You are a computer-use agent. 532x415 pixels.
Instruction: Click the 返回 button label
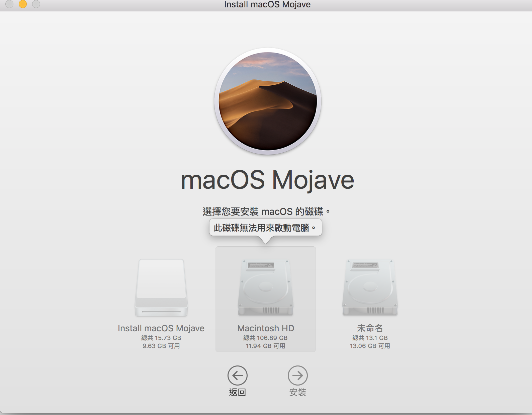click(x=237, y=392)
